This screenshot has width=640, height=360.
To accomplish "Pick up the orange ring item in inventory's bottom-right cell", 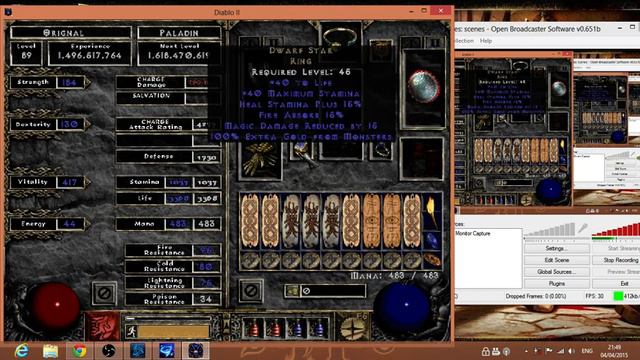I will (432, 260).
